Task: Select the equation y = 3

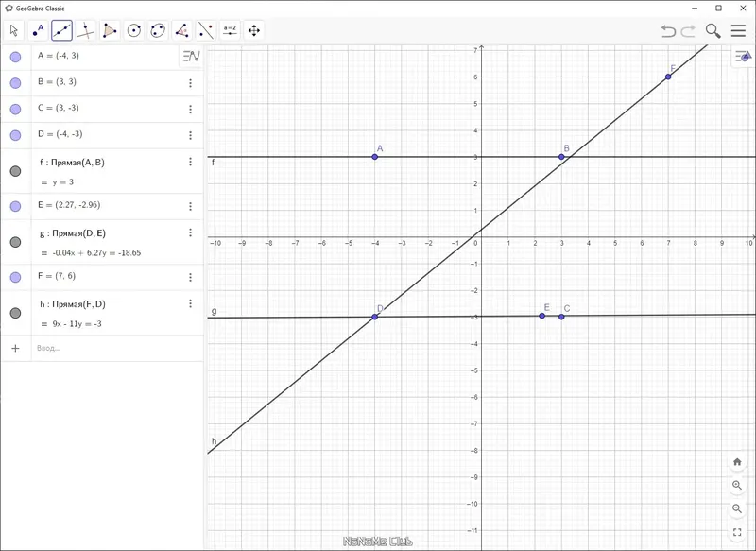Action: coord(63,182)
